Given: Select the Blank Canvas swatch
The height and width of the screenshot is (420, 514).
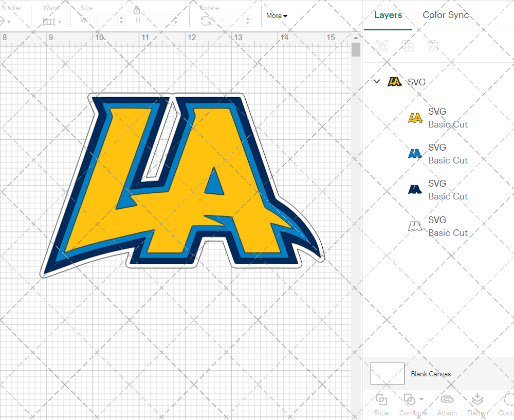Looking at the screenshot, I should (x=388, y=373).
